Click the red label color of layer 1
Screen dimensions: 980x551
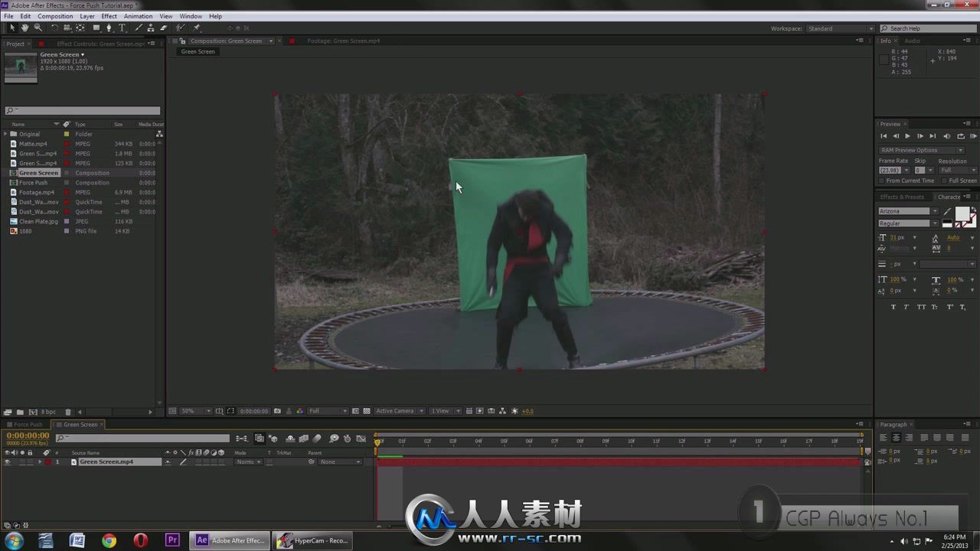tap(47, 462)
